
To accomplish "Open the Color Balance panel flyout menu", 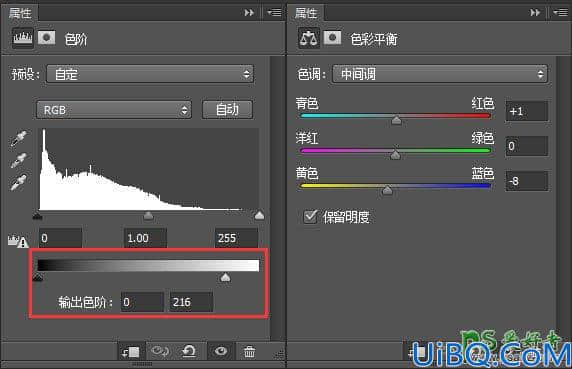I will 560,13.
